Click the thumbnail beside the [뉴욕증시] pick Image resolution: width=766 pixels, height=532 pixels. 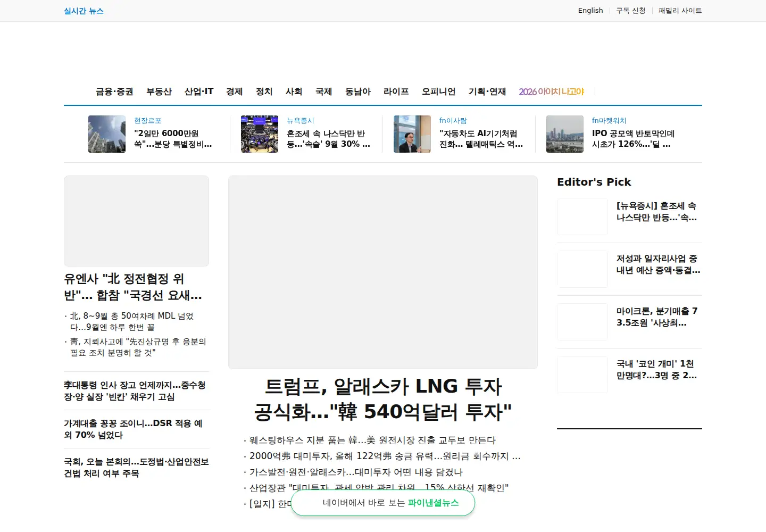point(582,217)
